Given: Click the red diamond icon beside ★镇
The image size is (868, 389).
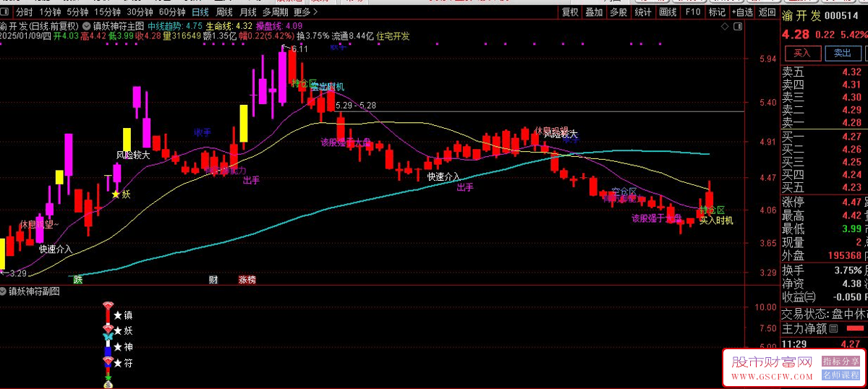Looking at the screenshot, I should [x=109, y=305].
